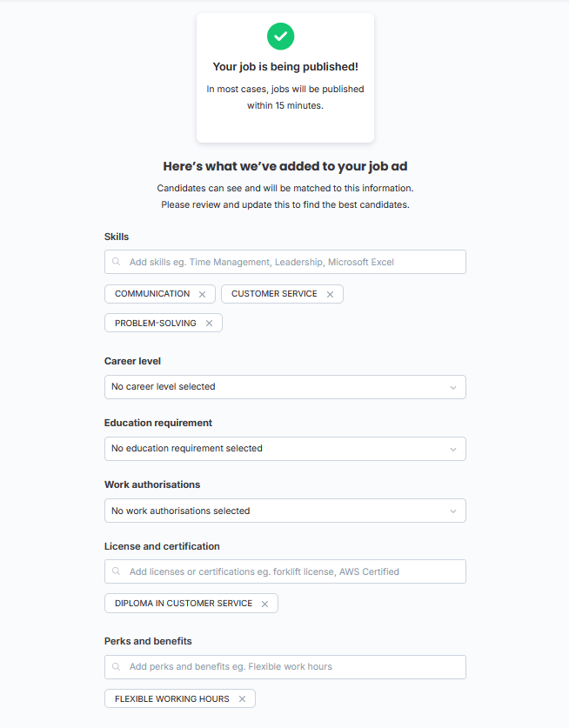Click the search icon in License field
Viewport: 569px width, 728px height.
(116, 571)
